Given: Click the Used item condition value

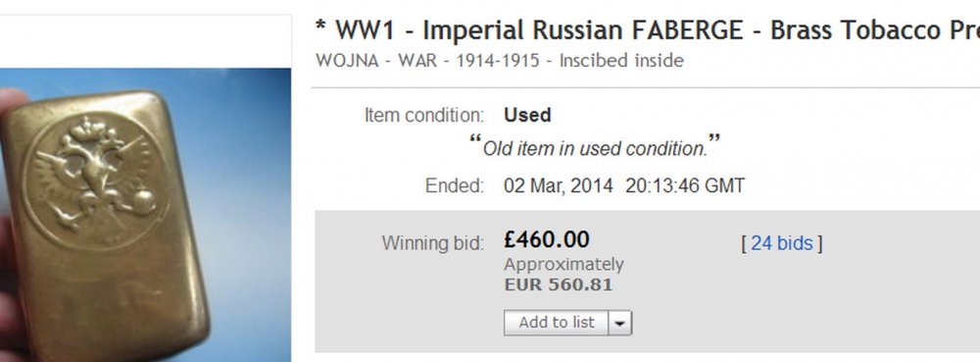Looking at the screenshot, I should click(527, 115).
